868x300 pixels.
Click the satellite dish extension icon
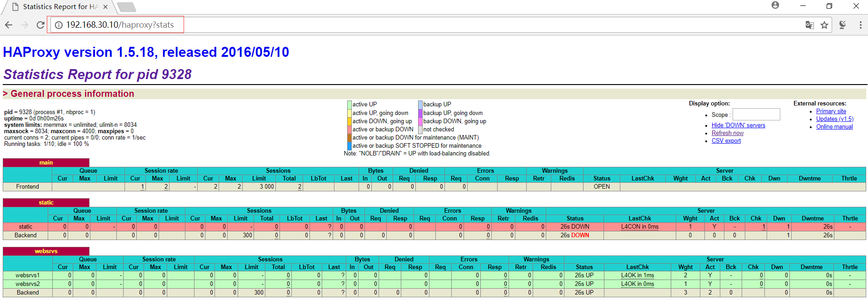coord(843,25)
